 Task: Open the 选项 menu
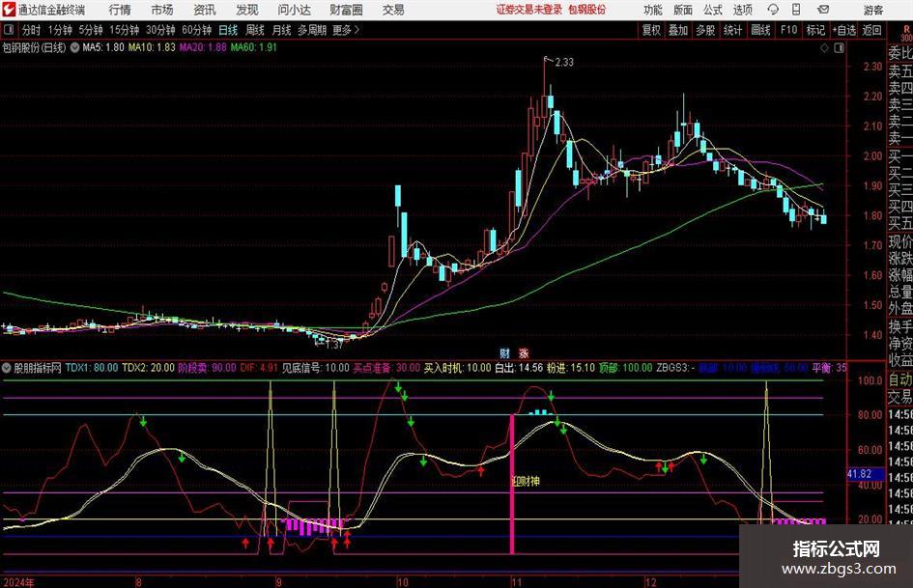[x=742, y=10]
